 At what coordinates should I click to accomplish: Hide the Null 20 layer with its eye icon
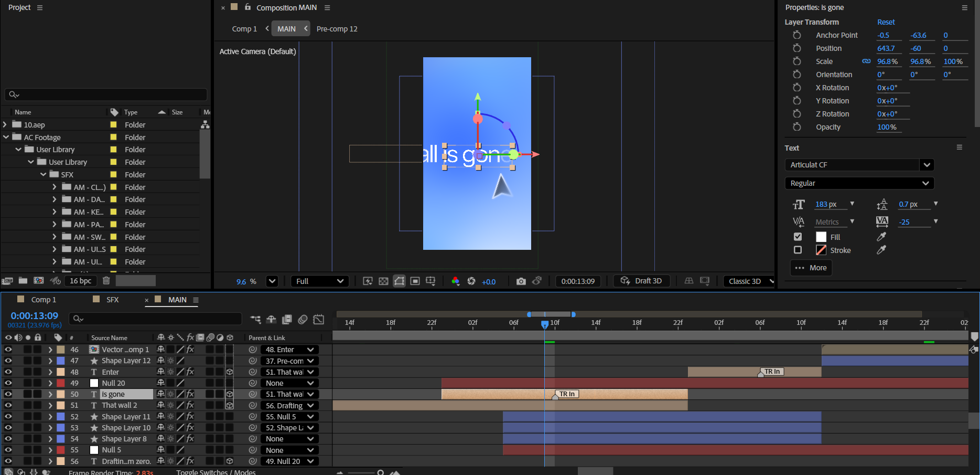point(8,383)
